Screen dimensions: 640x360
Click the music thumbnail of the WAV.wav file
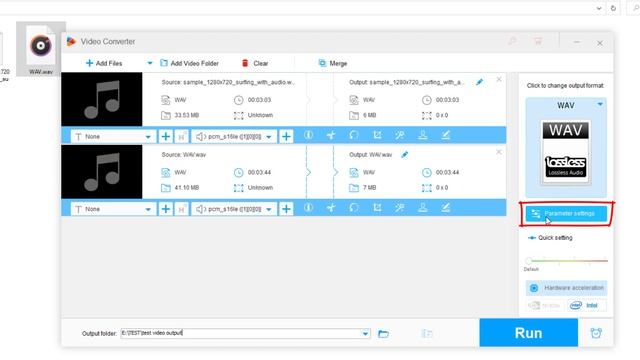[102, 172]
